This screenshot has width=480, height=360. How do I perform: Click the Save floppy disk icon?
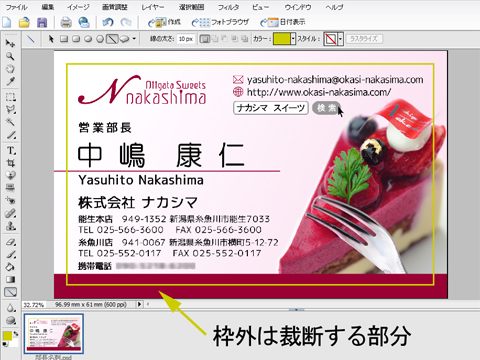click(42, 22)
